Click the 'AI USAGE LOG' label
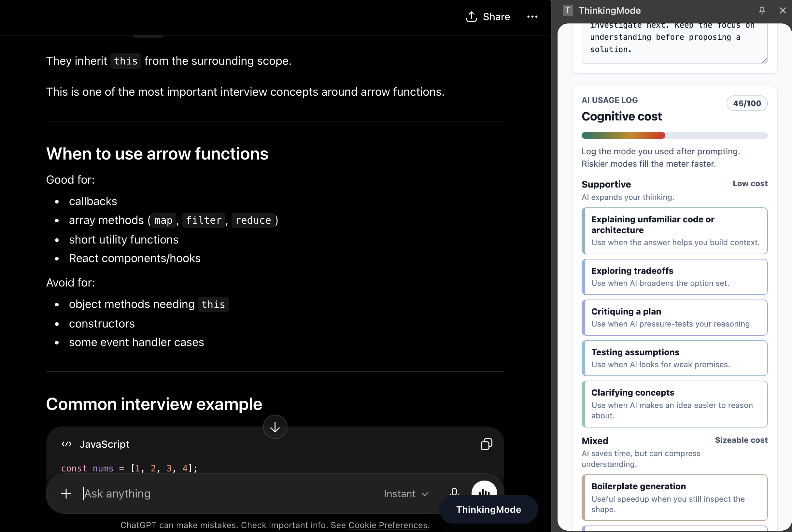This screenshot has height=532, width=792. coord(609,100)
